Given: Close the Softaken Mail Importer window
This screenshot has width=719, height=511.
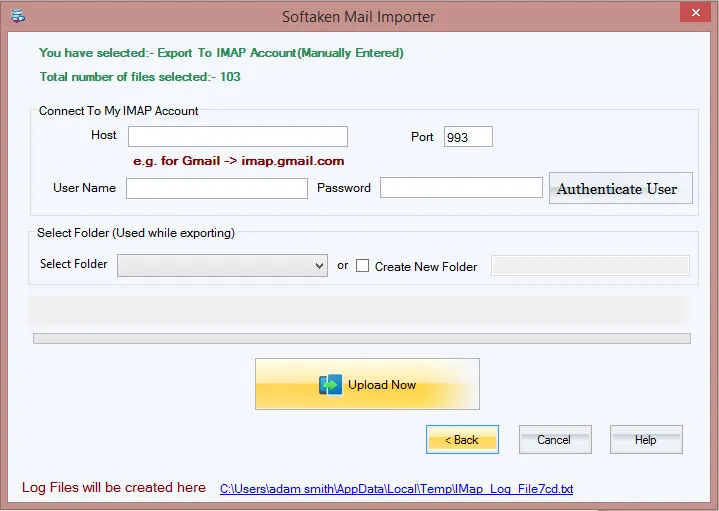Looking at the screenshot, I should pos(695,12).
